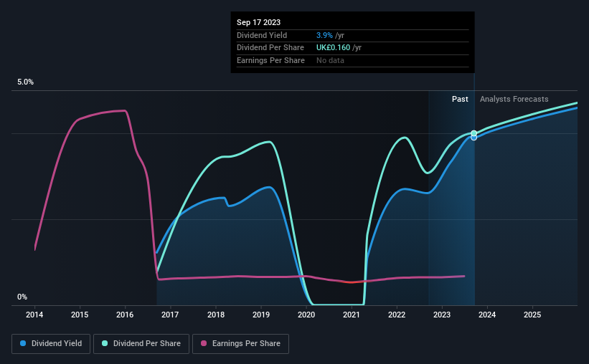Screen dimensions: 589x364
Task: Click the teal Dividend Per Share legend dot
Action: tap(105, 343)
